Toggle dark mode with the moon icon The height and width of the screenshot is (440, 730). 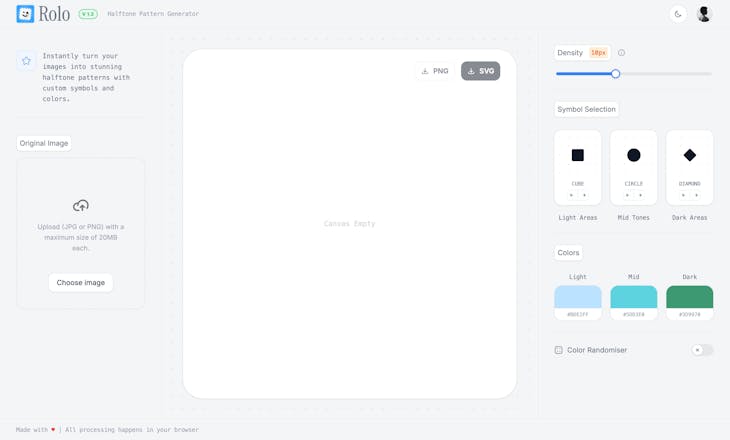tap(678, 14)
